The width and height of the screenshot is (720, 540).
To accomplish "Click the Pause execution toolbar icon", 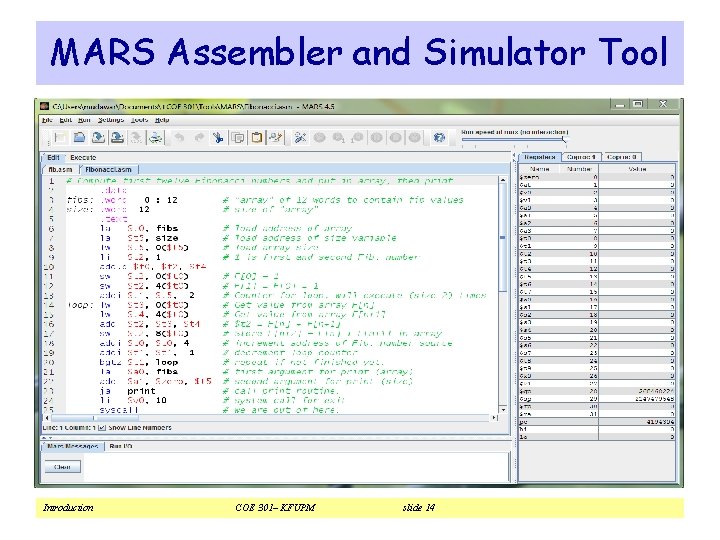I will coord(377,137).
